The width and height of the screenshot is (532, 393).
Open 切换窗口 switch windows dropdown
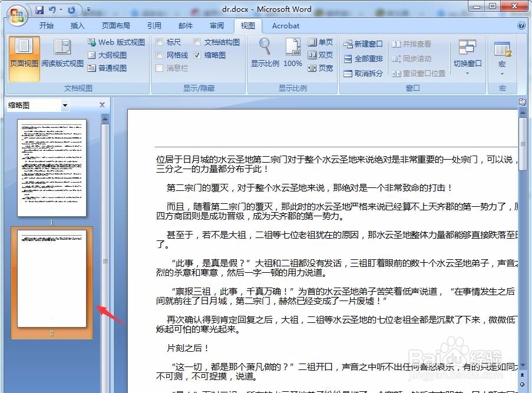(467, 58)
